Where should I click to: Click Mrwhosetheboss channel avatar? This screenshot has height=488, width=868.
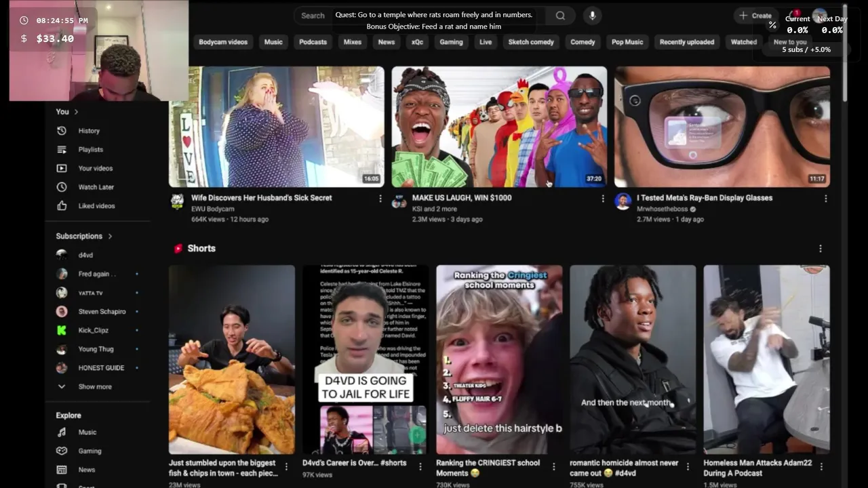pos(623,201)
